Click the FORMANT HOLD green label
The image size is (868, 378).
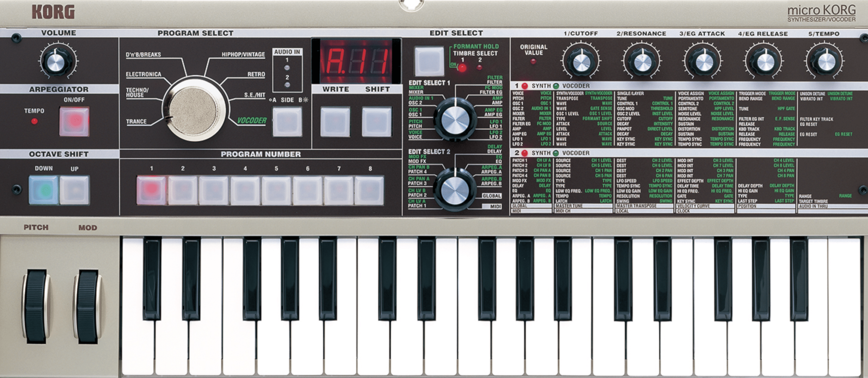click(x=476, y=46)
